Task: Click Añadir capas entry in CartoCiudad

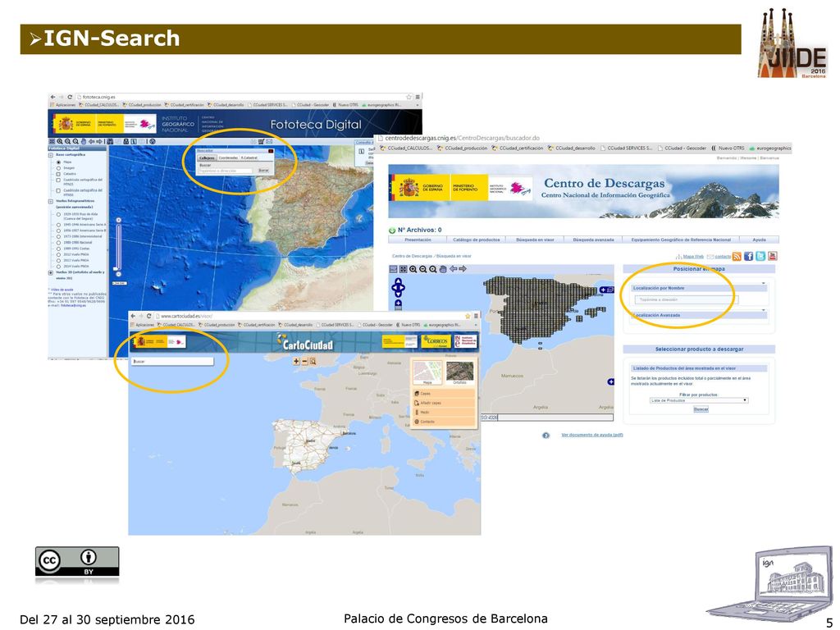Action: [443, 403]
